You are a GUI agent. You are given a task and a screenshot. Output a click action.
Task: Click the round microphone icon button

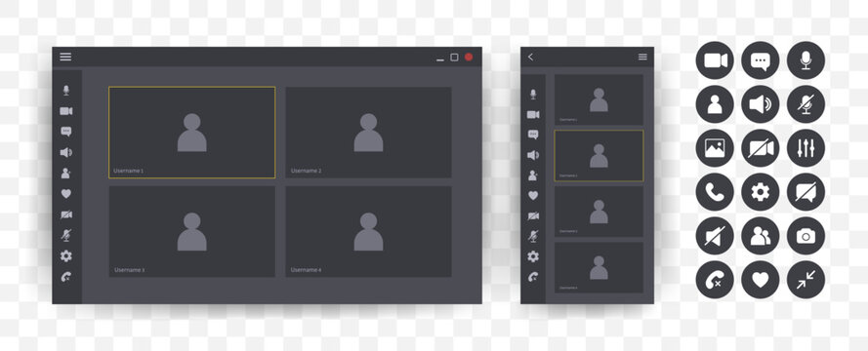[x=806, y=60]
